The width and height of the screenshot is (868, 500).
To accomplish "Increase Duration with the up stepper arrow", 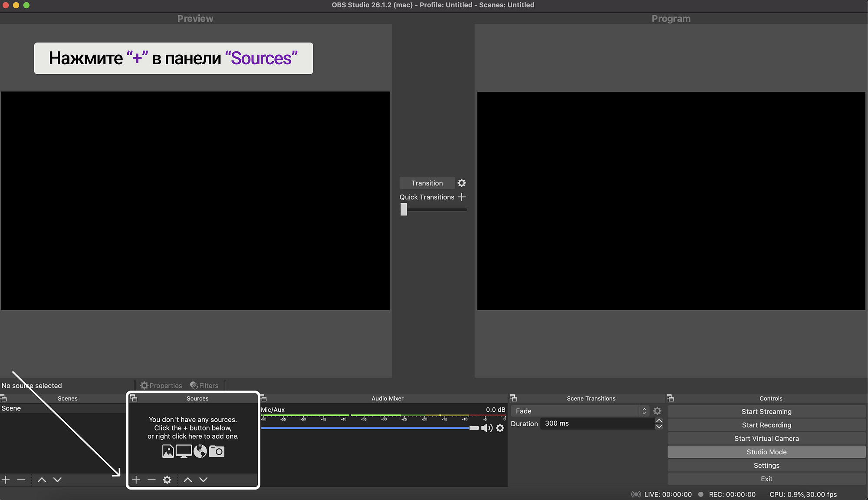I will click(x=659, y=421).
